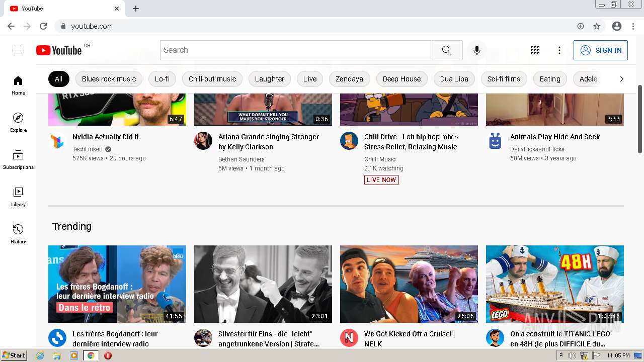Open Explore in sidebar
Image resolution: width=644 pixels, height=362 pixels.
(x=18, y=123)
